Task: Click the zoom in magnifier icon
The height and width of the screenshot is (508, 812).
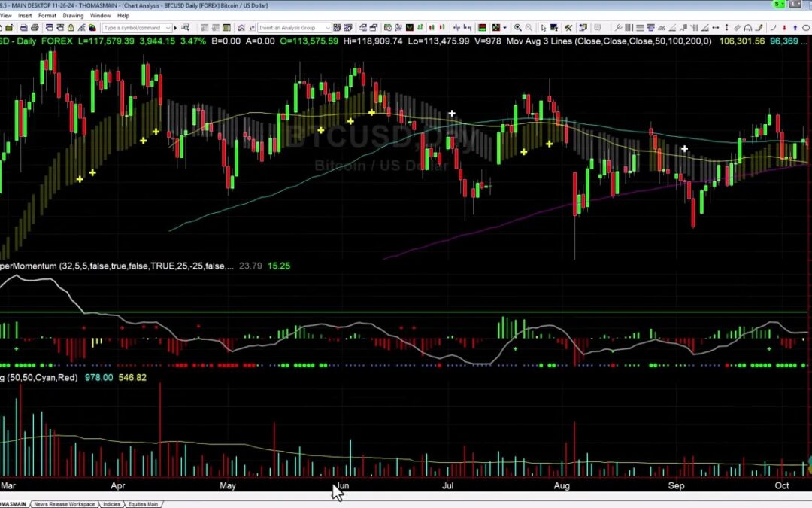Action: click(518, 28)
